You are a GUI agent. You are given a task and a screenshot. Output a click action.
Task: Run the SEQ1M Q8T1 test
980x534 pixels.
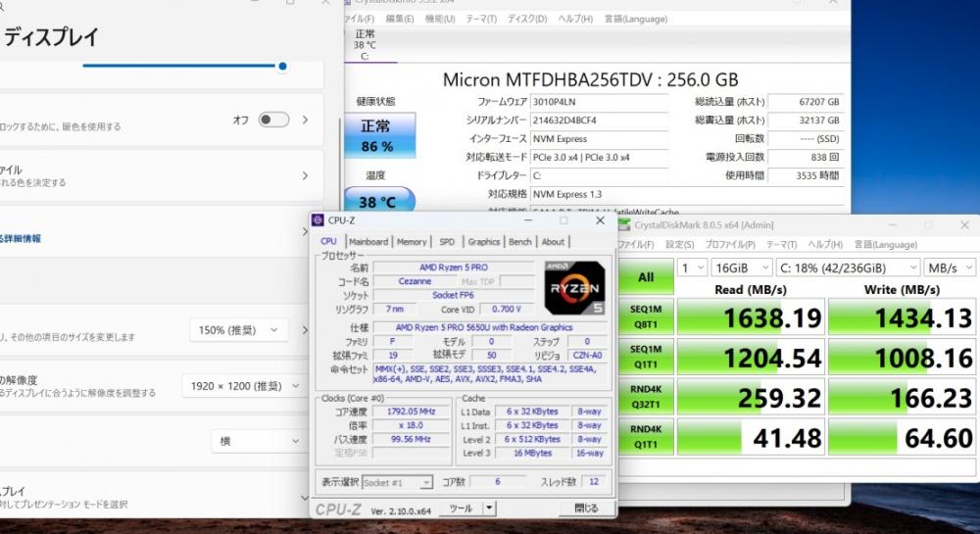pos(646,316)
